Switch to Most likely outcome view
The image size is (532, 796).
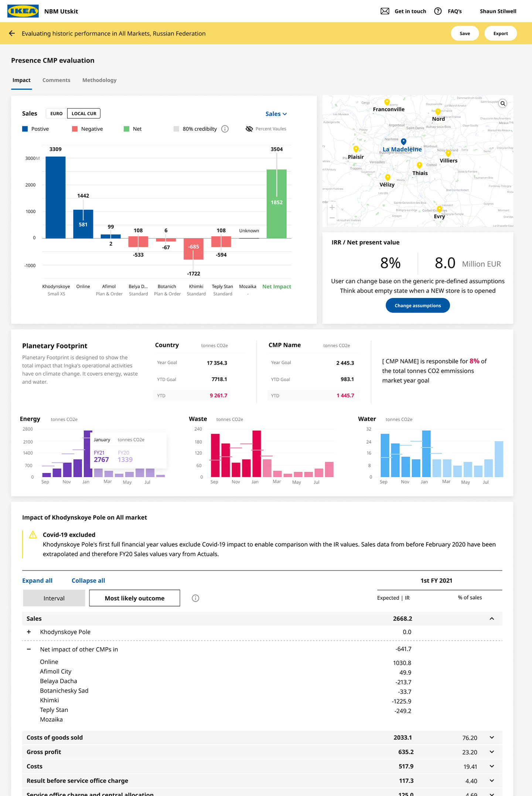click(134, 598)
